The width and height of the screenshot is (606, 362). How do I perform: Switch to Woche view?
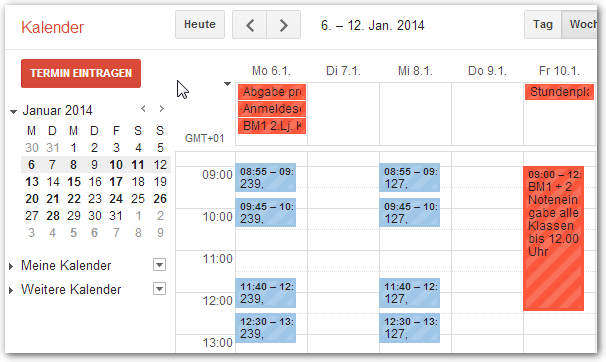coord(579,25)
